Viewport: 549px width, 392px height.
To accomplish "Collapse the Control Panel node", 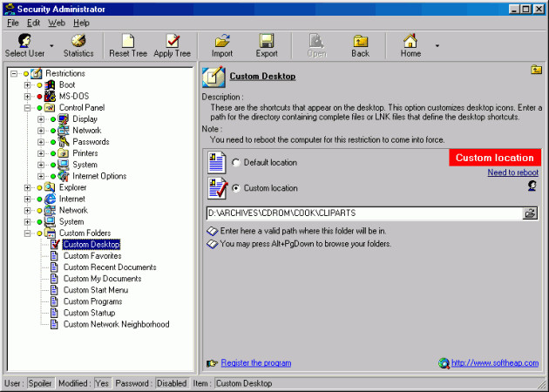I will 27,108.
